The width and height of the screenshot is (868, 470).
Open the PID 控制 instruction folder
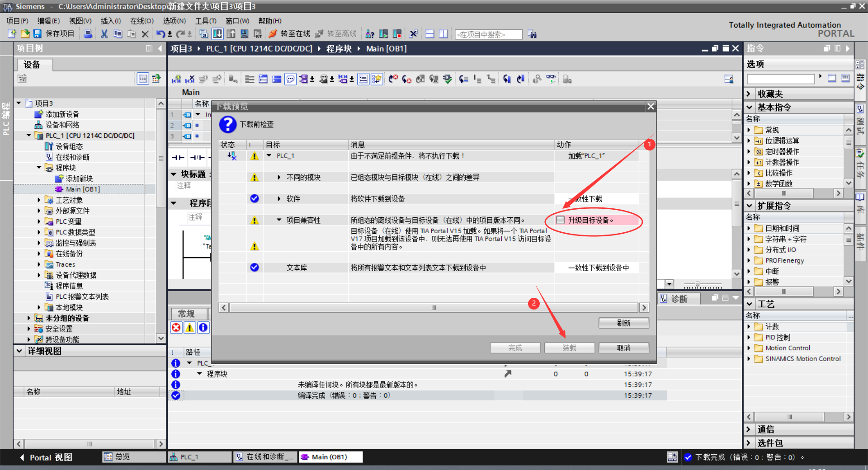coord(778,338)
